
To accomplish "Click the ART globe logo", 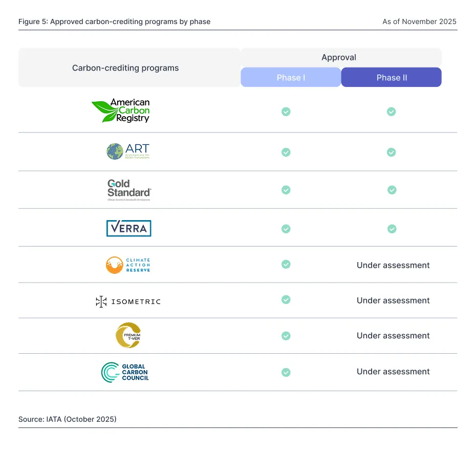I will coord(128,152).
